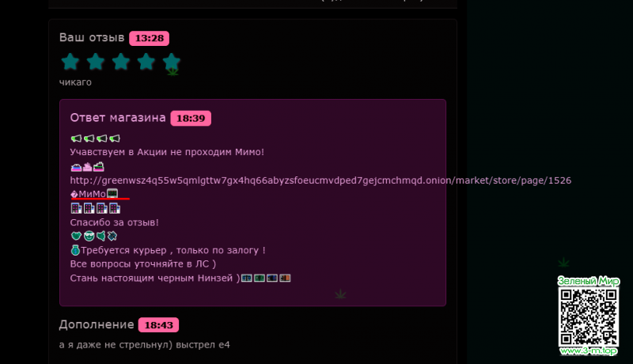Click the green money bag emoji before 'Требуется курьер'
This screenshot has width=633, height=364.
[x=75, y=250]
